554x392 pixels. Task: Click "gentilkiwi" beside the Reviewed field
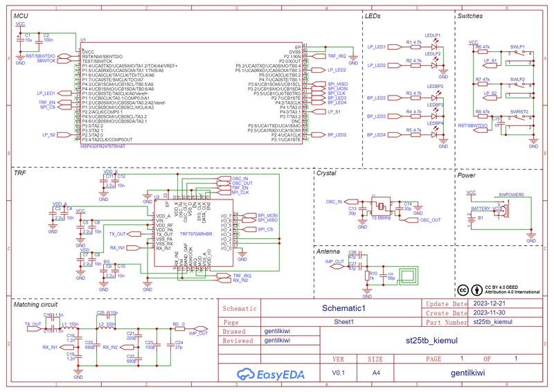[x=277, y=340]
